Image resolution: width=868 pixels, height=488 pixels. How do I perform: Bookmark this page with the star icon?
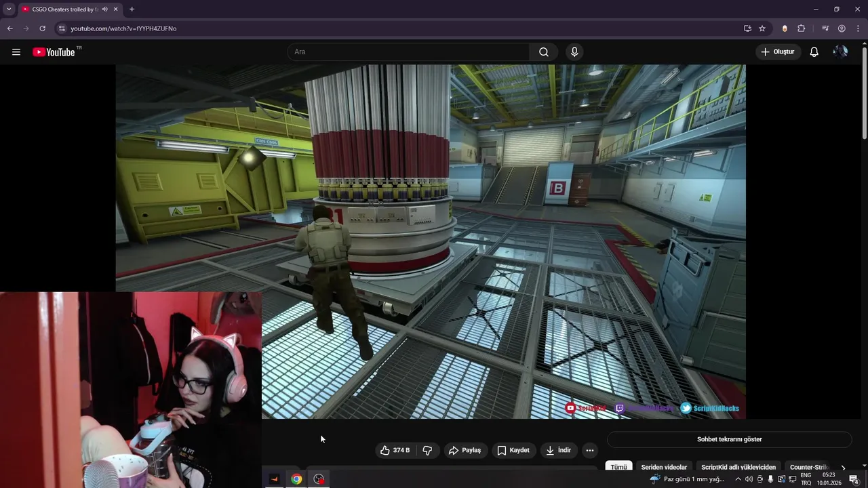tap(762, 28)
